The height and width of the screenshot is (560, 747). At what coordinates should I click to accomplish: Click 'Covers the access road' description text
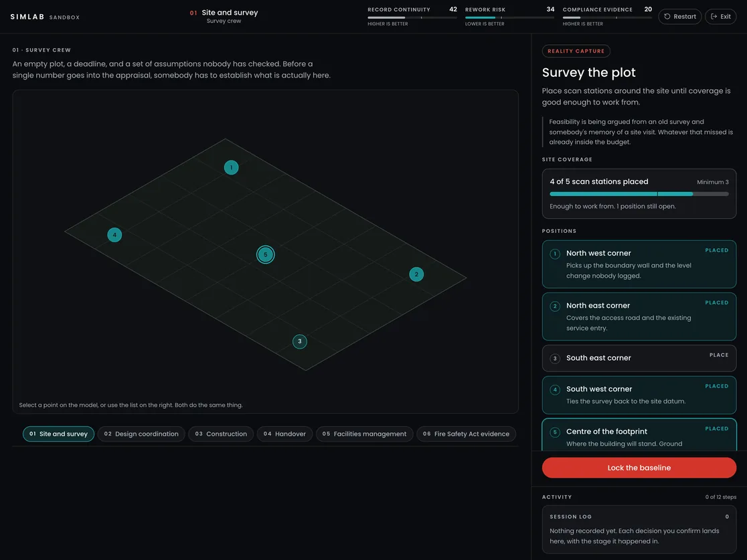[629, 323]
